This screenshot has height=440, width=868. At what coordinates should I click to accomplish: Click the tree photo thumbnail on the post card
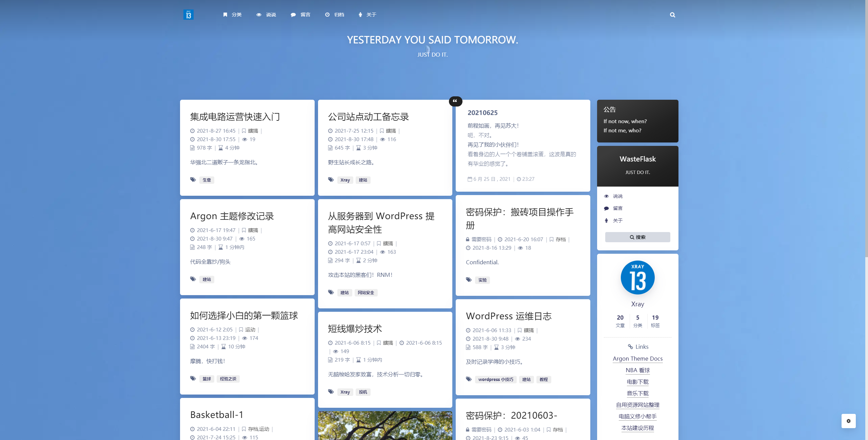click(x=385, y=426)
